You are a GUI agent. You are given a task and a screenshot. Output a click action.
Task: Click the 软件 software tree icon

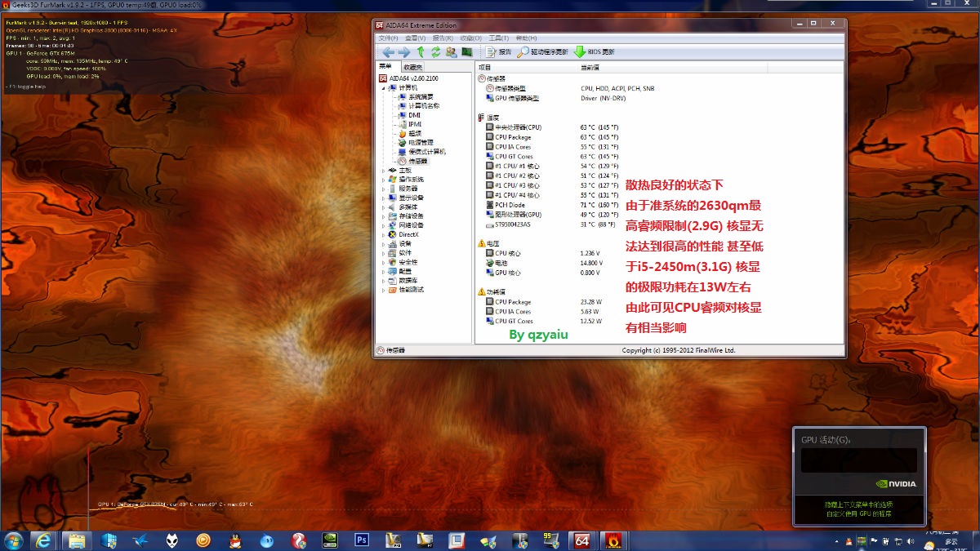[x=393, y=253]
